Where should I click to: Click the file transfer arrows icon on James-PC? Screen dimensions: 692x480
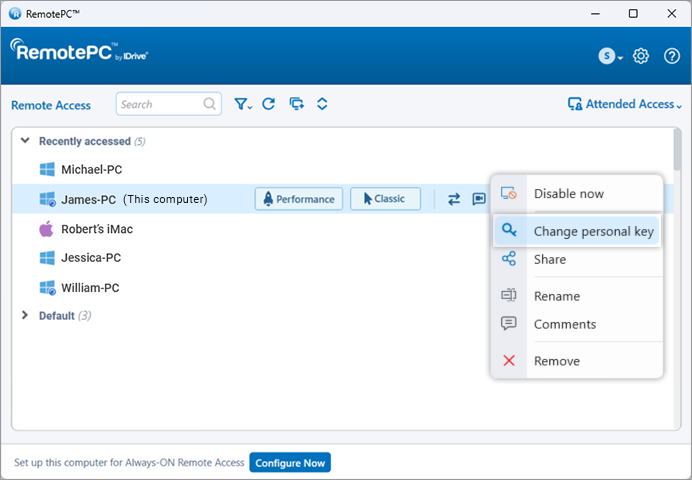coord(454,199)
